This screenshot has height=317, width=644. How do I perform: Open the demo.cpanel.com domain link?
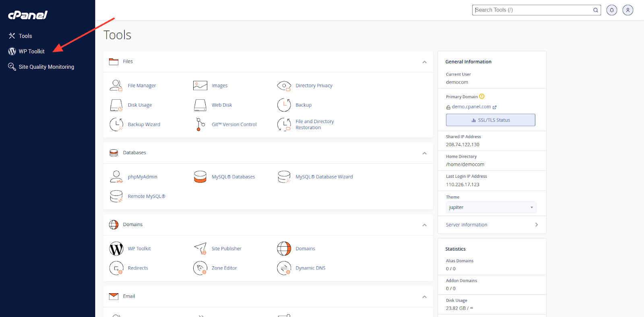pyautogui.click(x=471, y=107)
